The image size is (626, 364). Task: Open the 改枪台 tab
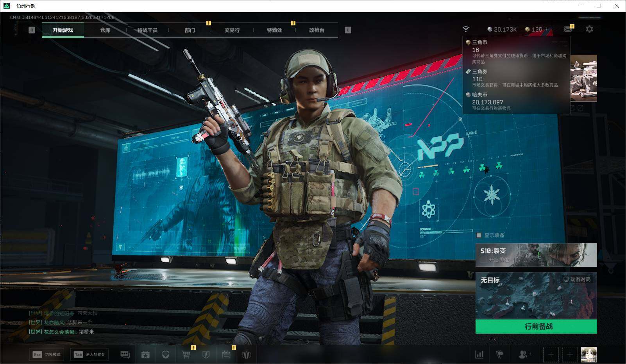[x=317, y=30]
